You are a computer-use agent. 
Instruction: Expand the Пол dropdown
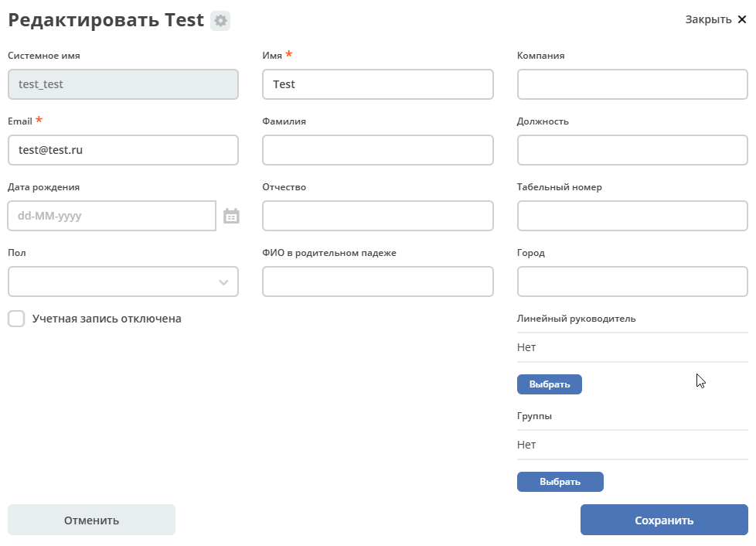pyautogui.click(x=123, y=282)
